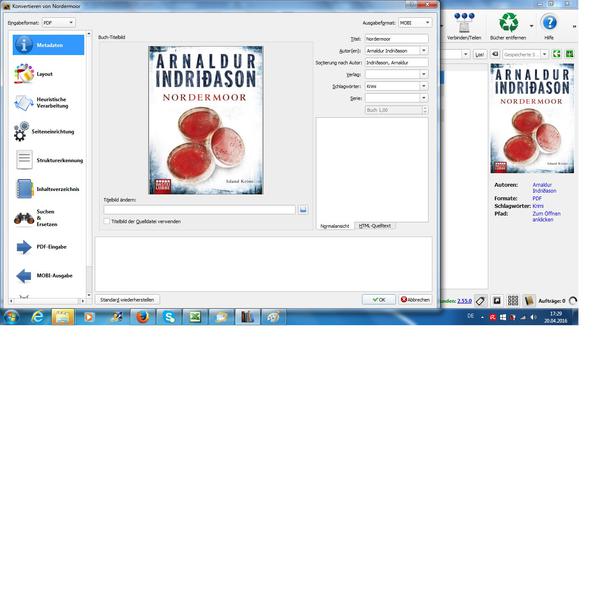
Task: Click the Abbrechen button
Action: tap(415, 300)
